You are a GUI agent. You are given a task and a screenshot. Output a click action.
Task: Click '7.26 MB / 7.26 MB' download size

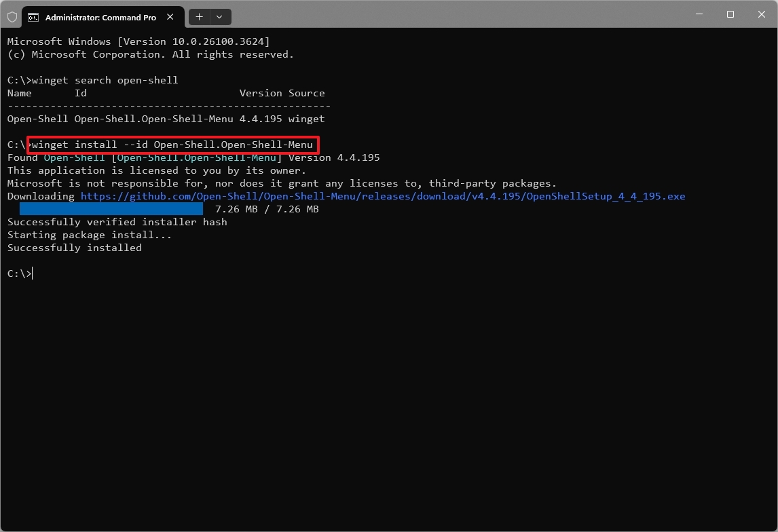267,209
